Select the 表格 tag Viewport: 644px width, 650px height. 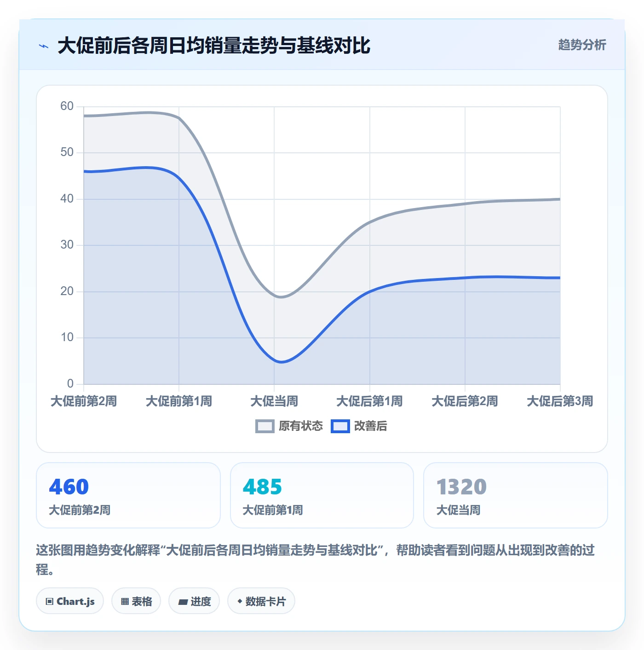[x=136, y=601]
